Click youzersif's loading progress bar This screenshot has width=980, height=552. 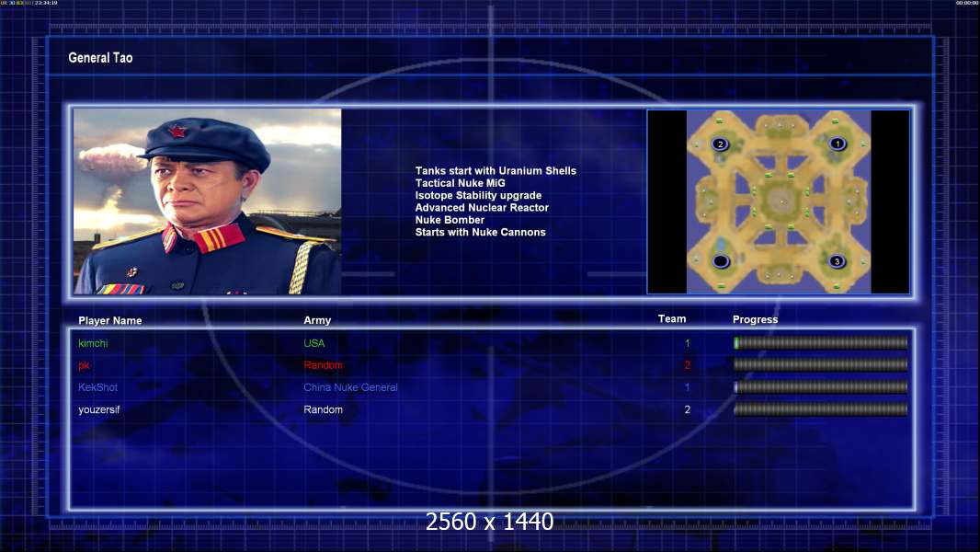click(821, 409)
